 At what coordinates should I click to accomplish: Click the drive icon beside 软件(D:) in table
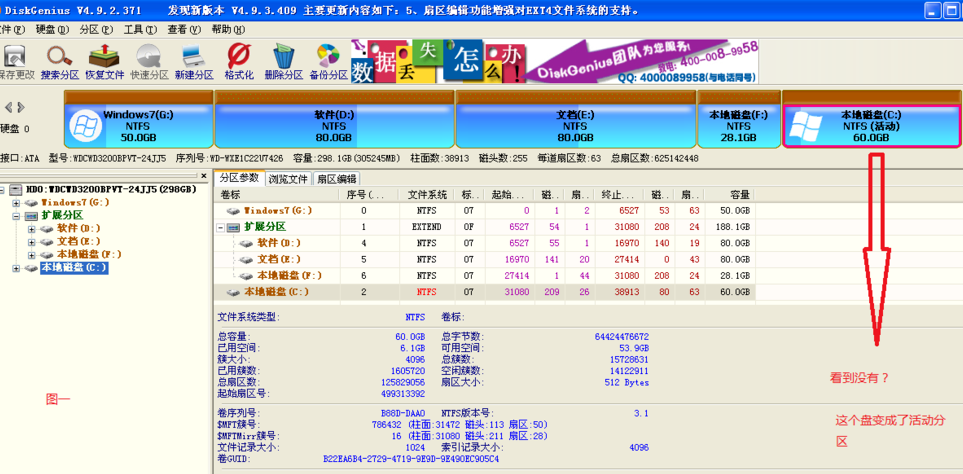(246, 243)
